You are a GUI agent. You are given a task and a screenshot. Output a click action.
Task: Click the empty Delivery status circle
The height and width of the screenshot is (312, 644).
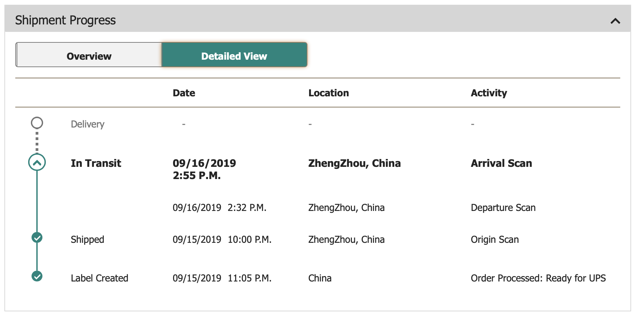tap(37, 123)
